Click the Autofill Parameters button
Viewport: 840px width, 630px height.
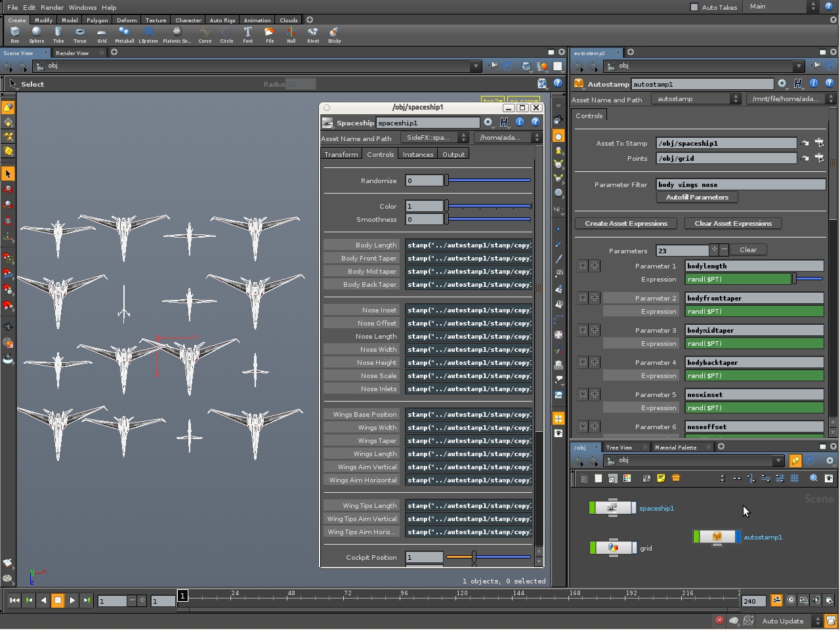(697, 197)
